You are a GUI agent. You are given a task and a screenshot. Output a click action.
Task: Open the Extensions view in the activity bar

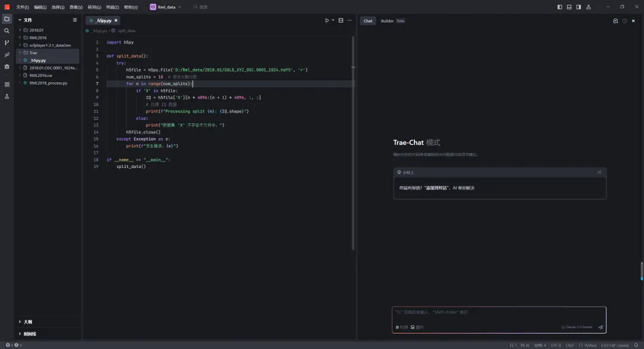click(7, 84)
